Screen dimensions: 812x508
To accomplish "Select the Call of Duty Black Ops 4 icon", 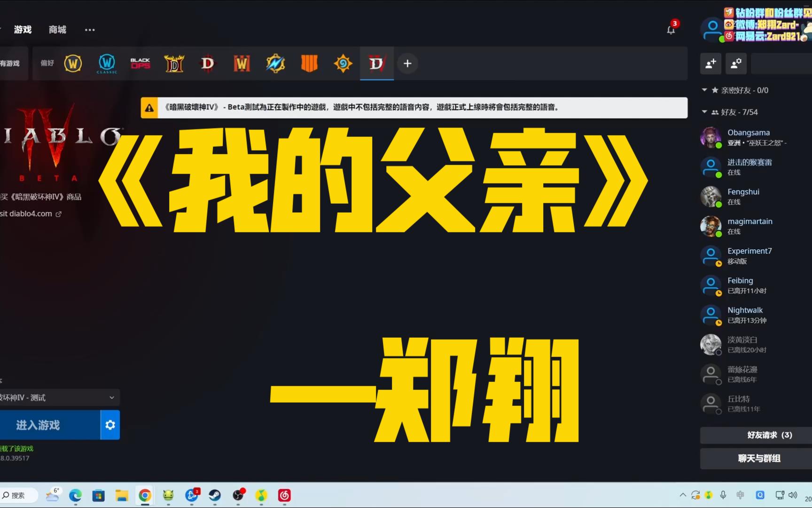I will click(x=309, y=63).
